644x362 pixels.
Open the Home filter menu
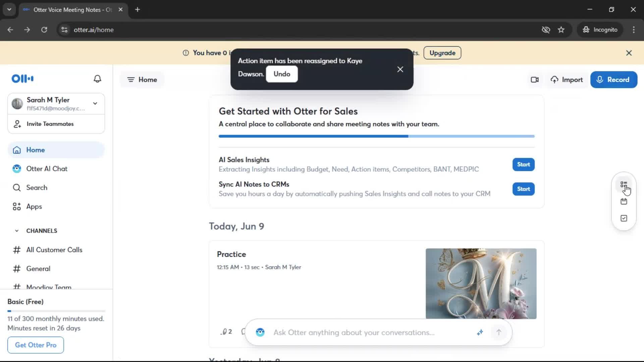142,80
